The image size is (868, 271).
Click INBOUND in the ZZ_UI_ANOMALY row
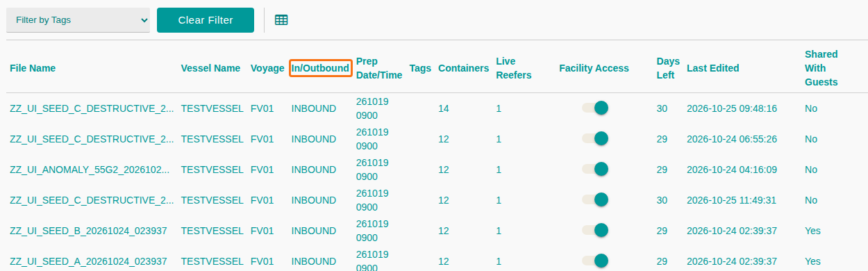[314, 170]
